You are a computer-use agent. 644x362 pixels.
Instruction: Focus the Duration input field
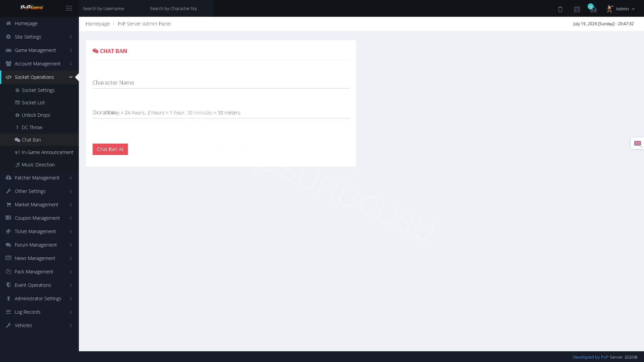pyautogui.click(x=221, y=113)
